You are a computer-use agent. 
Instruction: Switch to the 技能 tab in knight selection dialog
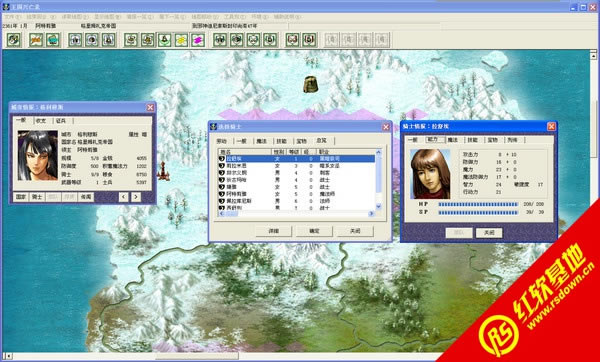click(x=282, y=141)
